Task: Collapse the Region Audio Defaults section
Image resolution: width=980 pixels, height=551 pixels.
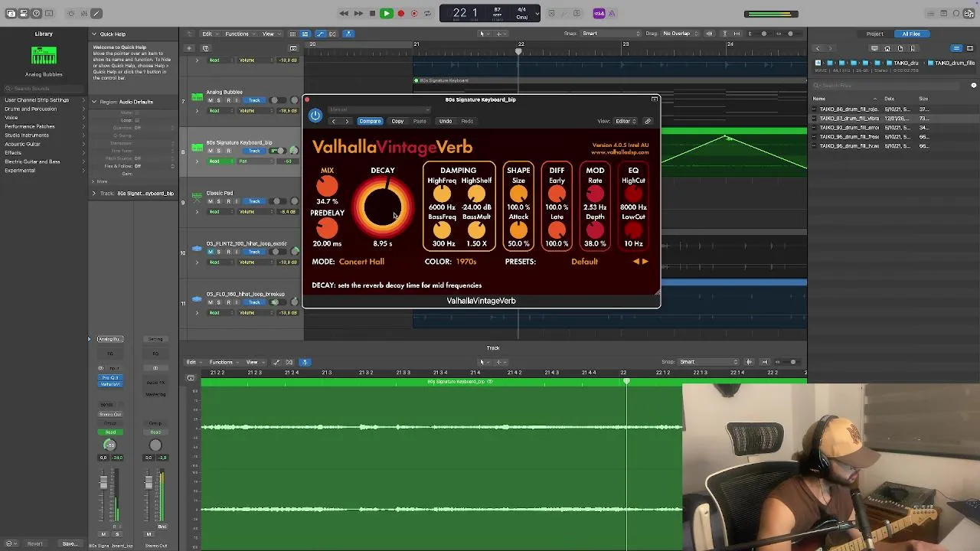Action: click(93, 102)
